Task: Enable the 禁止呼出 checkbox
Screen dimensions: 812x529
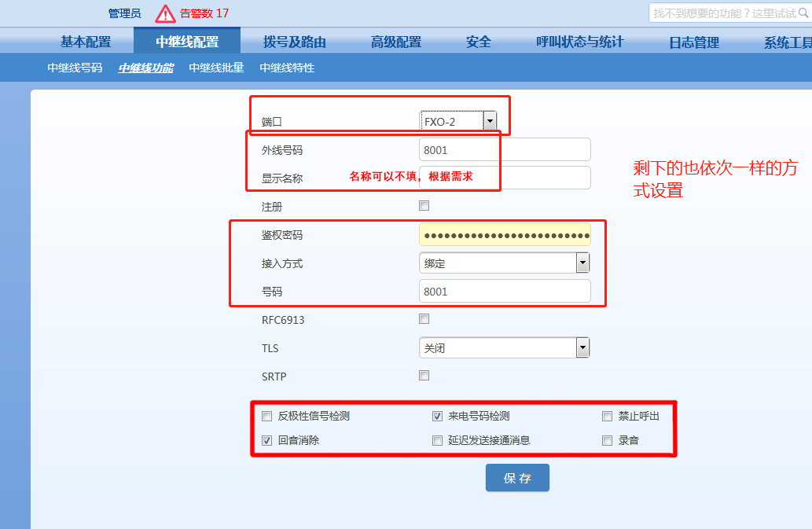Action: tap(607, 416)
